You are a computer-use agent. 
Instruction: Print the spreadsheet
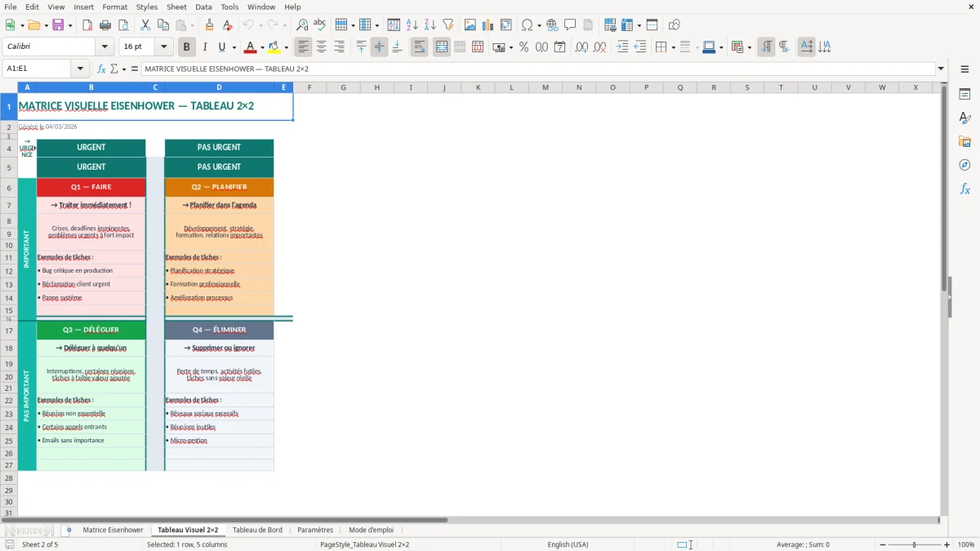tap(105, 25)
